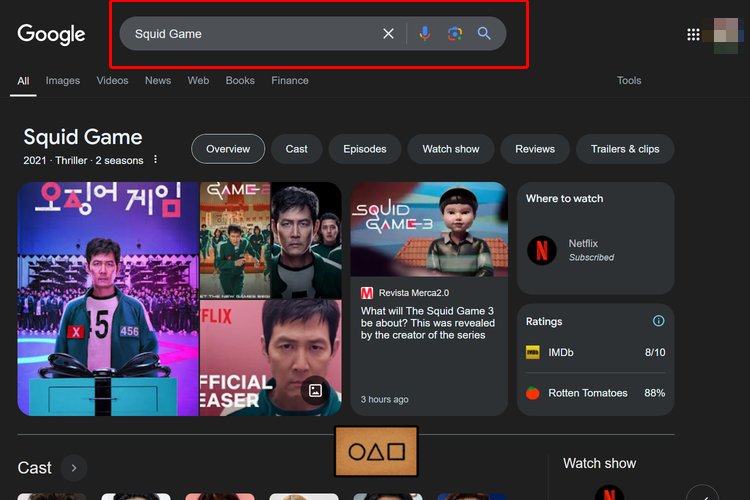Switch to the Images tab
Image resolution: width=750 pixels, height=500 pixels.
pos(63,81)
